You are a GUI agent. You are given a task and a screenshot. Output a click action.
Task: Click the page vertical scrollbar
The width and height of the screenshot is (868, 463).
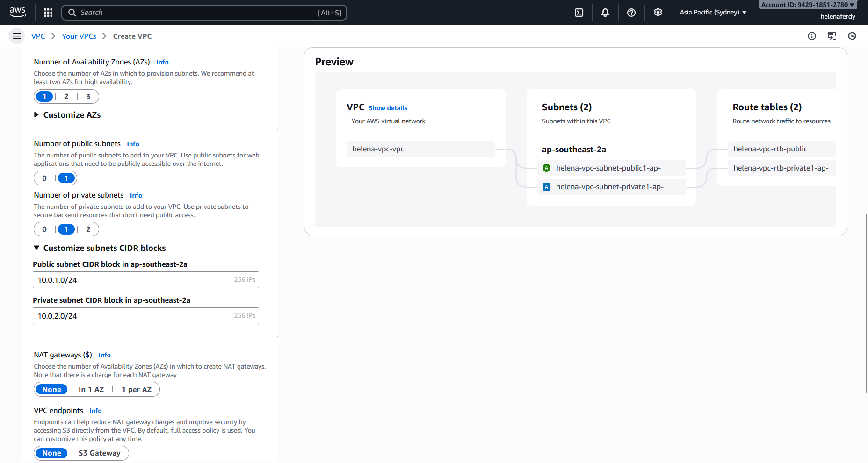866,304
